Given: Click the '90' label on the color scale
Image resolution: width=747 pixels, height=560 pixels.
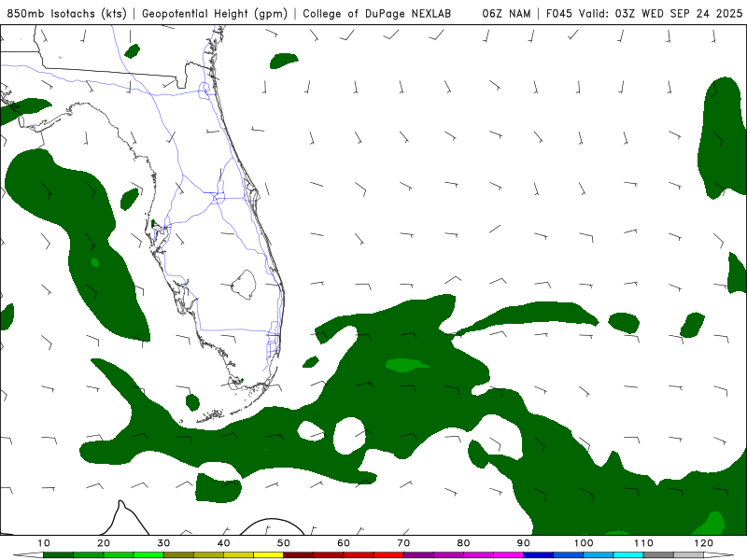Looking at the screenshot, I should [524, 543].
